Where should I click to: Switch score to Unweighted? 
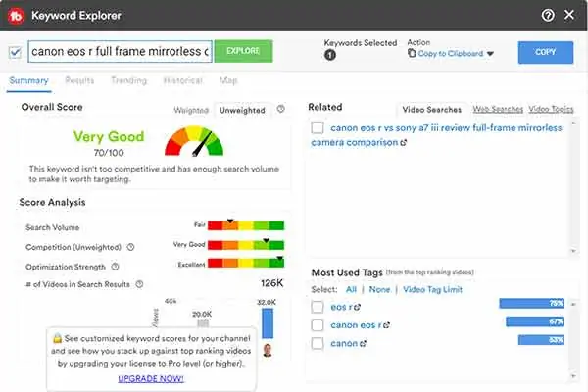242,110
